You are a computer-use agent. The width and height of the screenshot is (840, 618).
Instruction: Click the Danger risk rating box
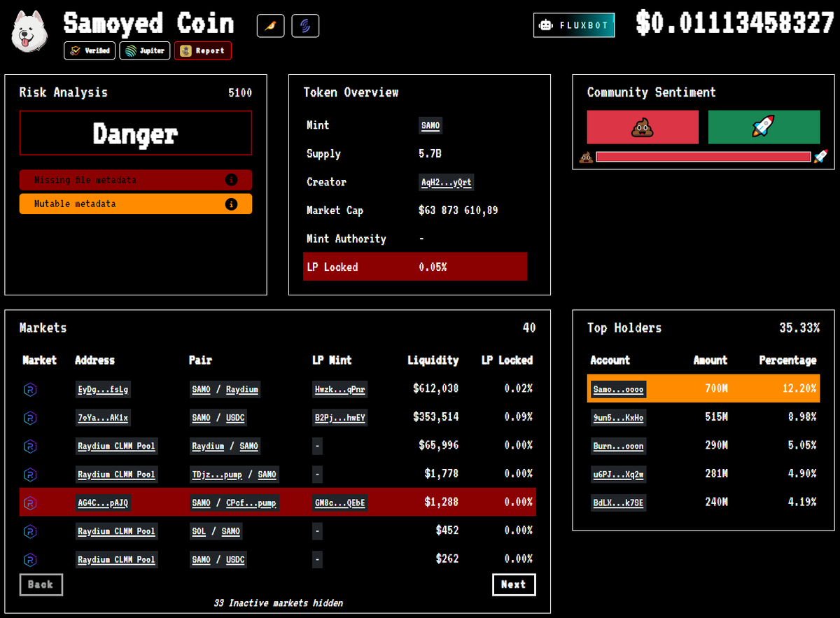pos(136,133)
